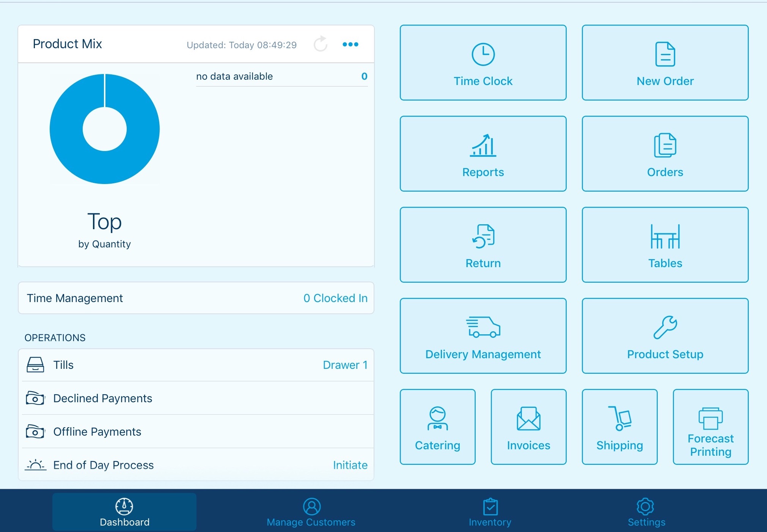
Task: Open Settings from the bottom bar
Action: point(646,512)
